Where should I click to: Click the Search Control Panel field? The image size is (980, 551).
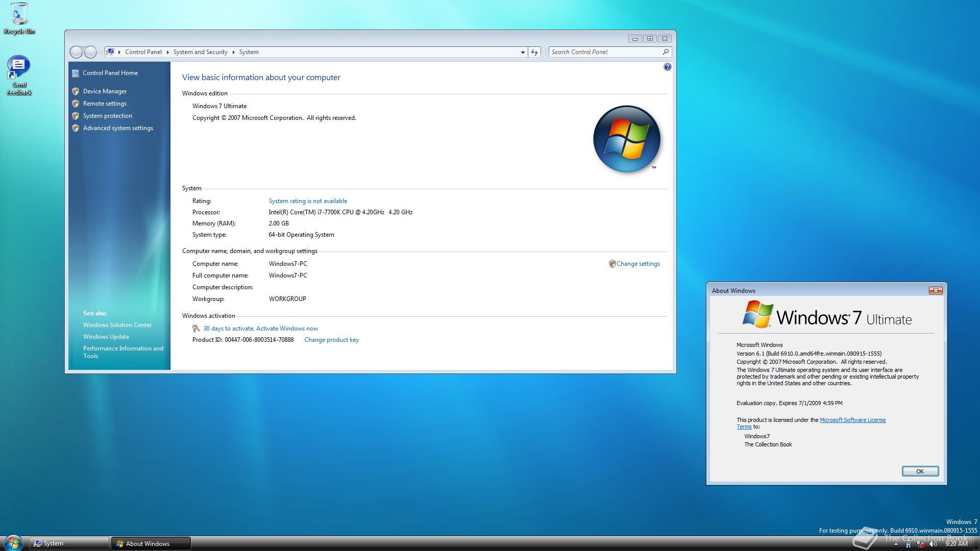click(610, 52)
